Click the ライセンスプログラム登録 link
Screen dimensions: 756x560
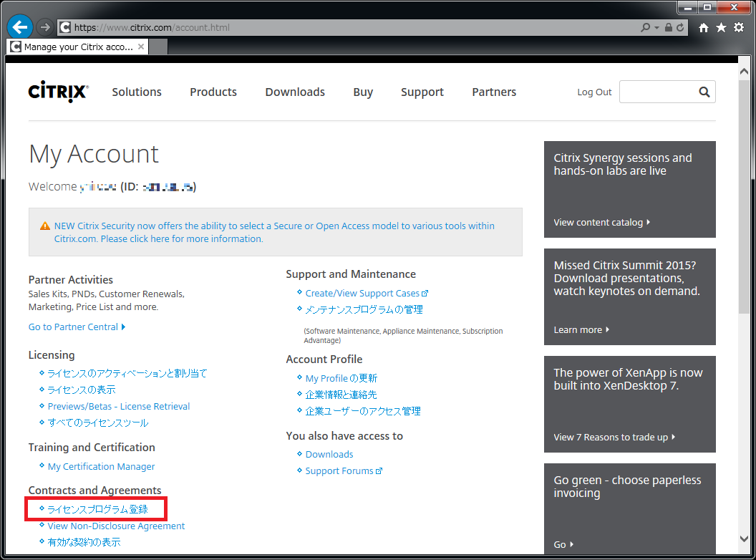97,509
